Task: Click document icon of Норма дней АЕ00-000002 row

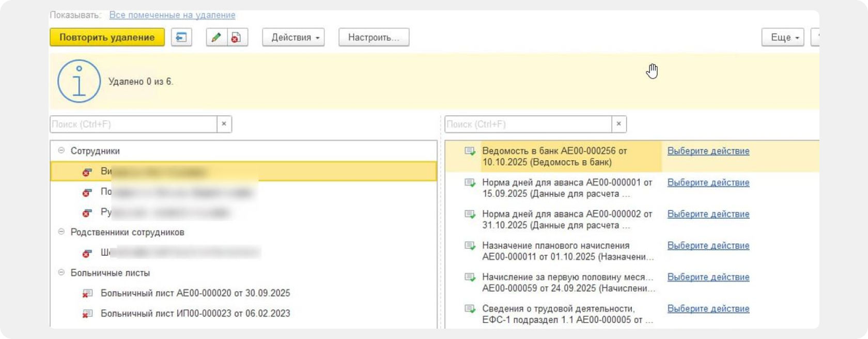Action: tap(470, 214)
